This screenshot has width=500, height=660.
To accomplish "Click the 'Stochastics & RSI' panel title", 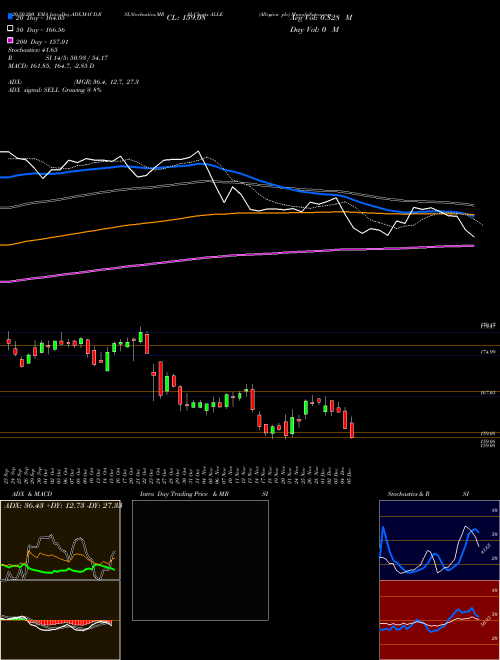I will point(428,494).
